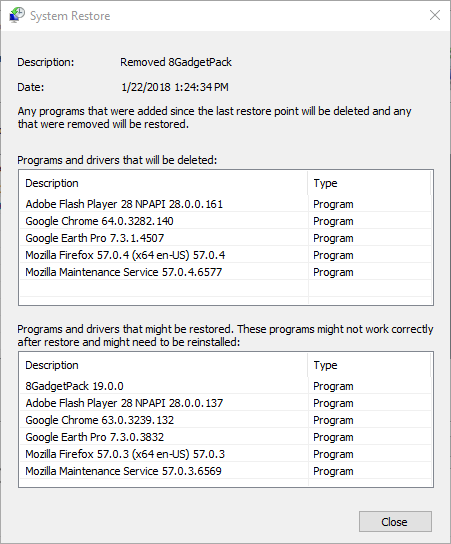This screenshot has width=451, height=544.
Task: Select Adobe Flash Player 28.0.0.161 row
Action: click(x=226, y=204)
